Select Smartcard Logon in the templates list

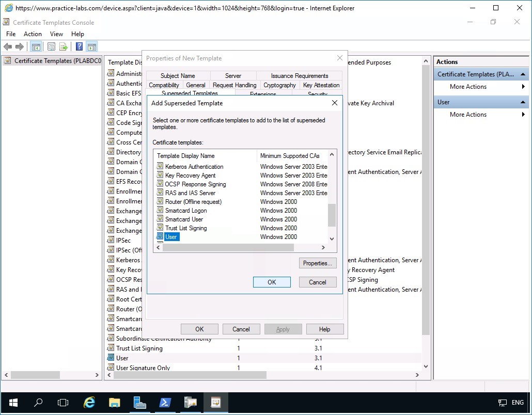186,210
